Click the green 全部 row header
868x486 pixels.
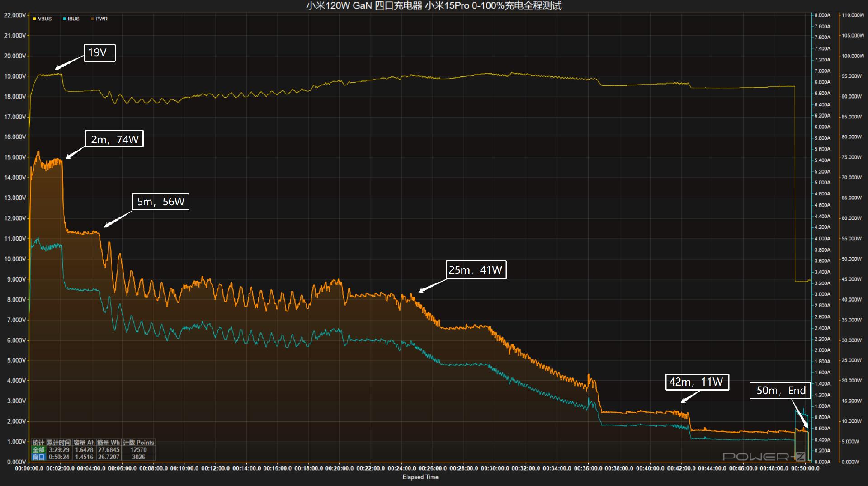38,450
